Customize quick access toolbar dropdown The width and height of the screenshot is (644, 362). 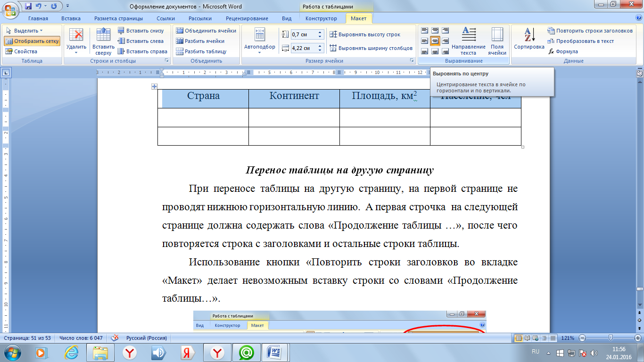pos(67,6)
